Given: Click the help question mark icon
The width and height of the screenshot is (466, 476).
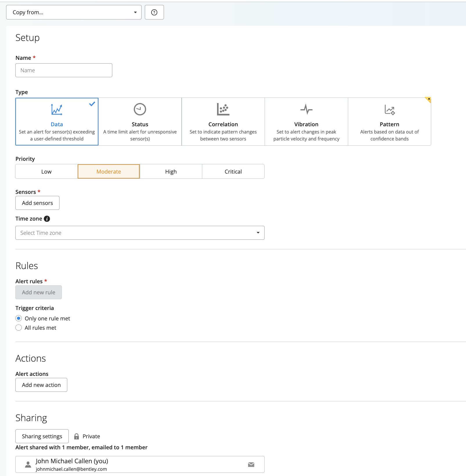Looking at the screenshot, I should tap(154, 12).
